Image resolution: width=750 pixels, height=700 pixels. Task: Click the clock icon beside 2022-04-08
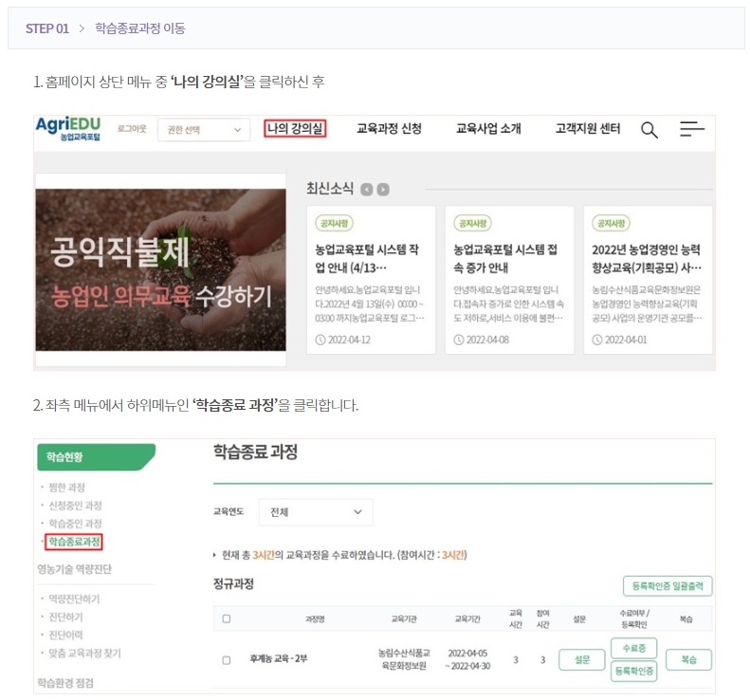459,340
